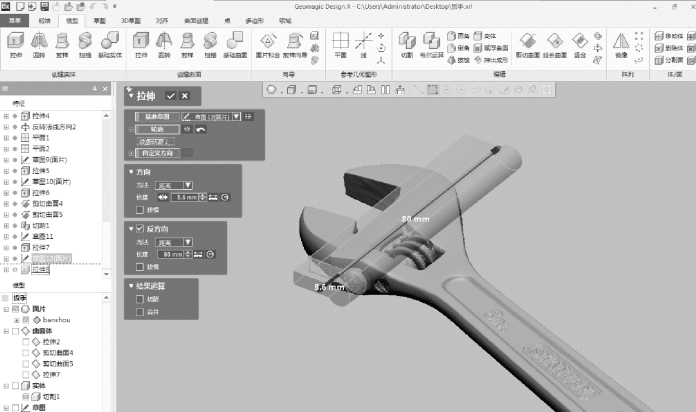Enable the 拔模 checkbox under 反方向

140,266
